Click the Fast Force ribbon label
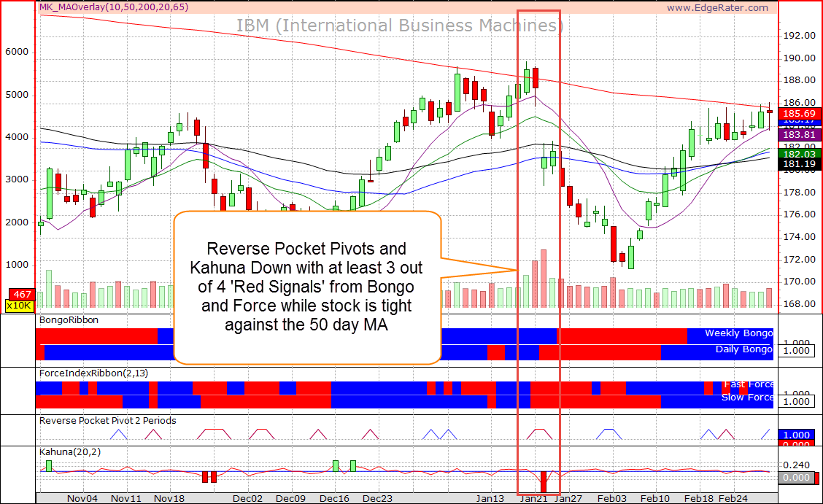 click(749, 384)
